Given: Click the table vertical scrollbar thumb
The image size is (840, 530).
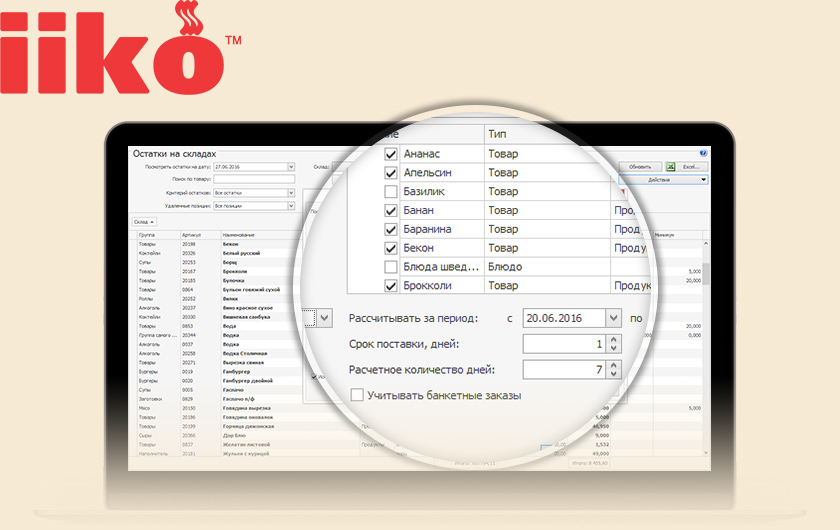Looking at the screenshot, I should pos(706,273).
